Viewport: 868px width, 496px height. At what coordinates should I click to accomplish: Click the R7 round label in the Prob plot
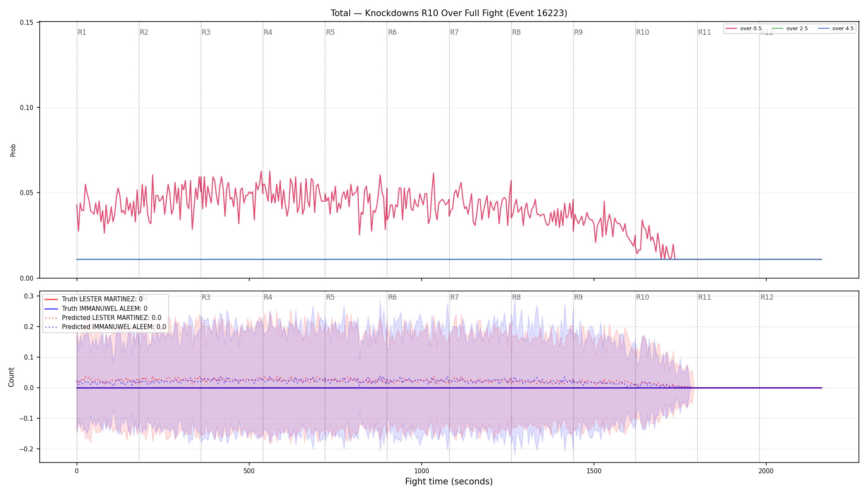pyautogui.click(x=454, y=32)
